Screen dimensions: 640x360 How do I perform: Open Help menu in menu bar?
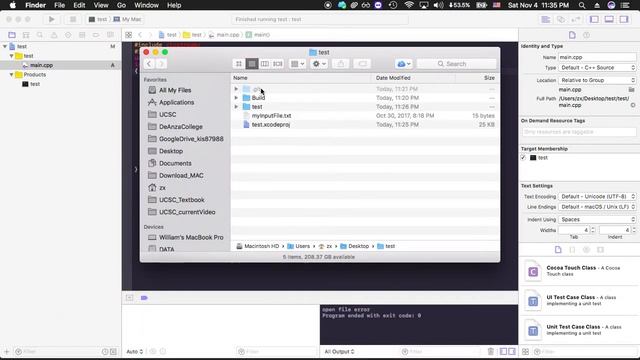174,5
